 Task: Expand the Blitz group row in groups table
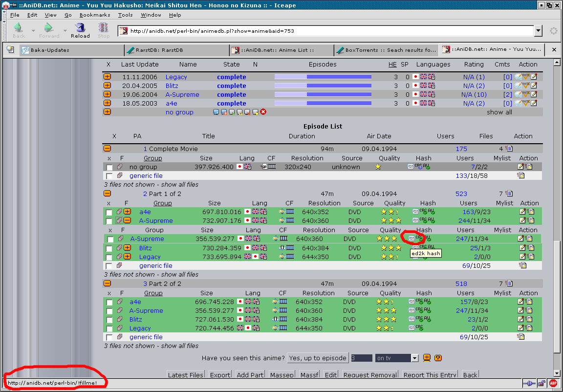(107, 86)
